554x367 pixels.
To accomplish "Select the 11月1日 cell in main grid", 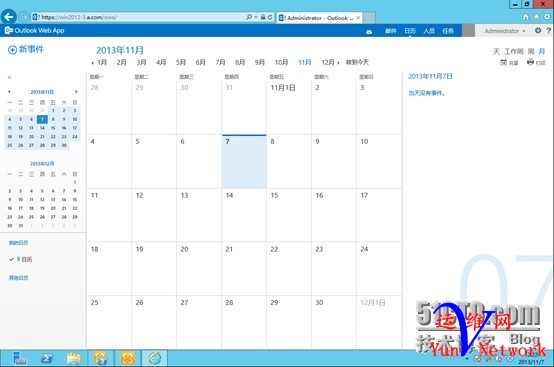I will point(289,108).
